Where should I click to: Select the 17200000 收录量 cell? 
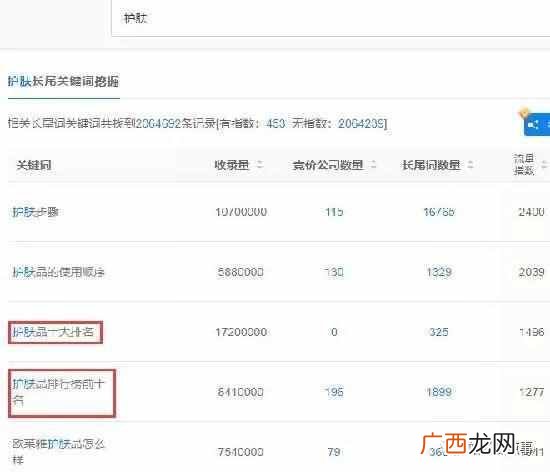[x=241, y=332]
